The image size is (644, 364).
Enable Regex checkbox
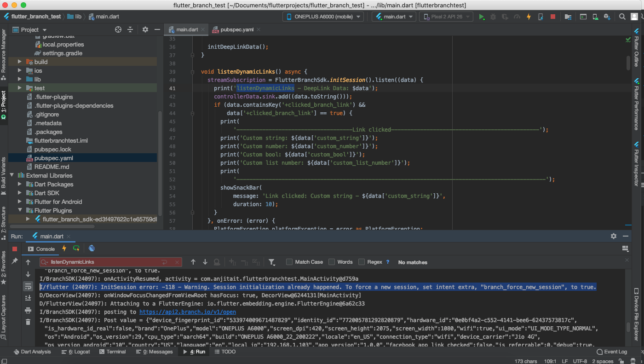(362, 262)
